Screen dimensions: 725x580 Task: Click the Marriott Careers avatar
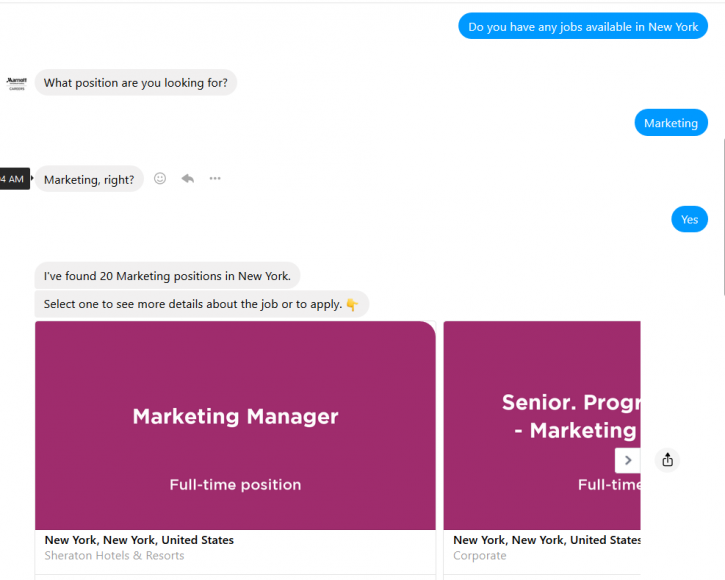pos(16,83)
